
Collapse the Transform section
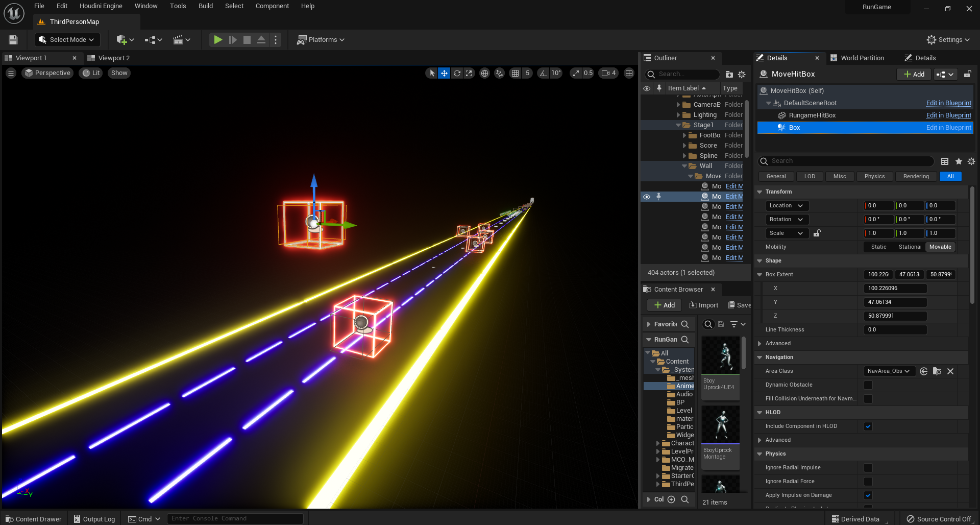coord(759,192)
